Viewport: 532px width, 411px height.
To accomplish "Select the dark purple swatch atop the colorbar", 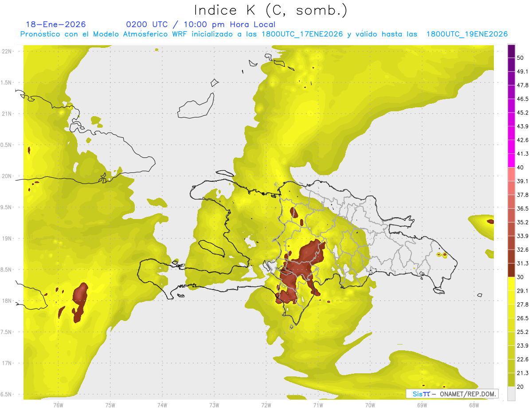I will tap(511, 51).
